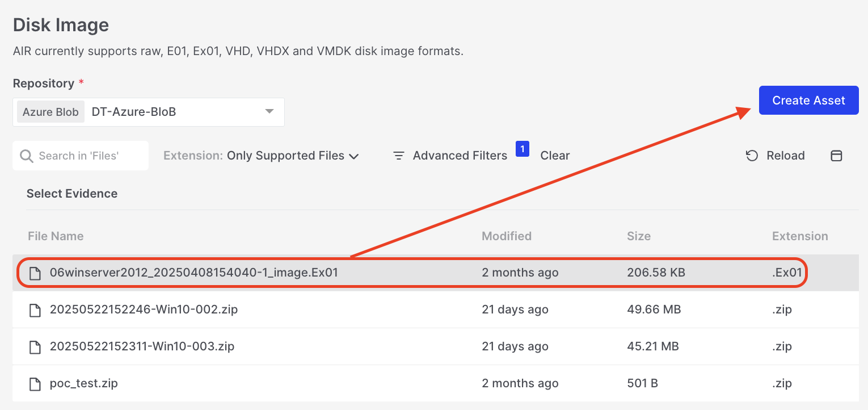Clear the applied advanced filters
The height and width of the screenshot is (410, 868).
(555, 156)
